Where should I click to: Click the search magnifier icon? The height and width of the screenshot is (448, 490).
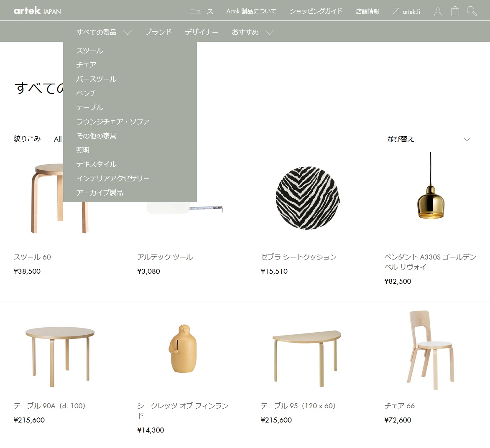[x=472, y=11]
